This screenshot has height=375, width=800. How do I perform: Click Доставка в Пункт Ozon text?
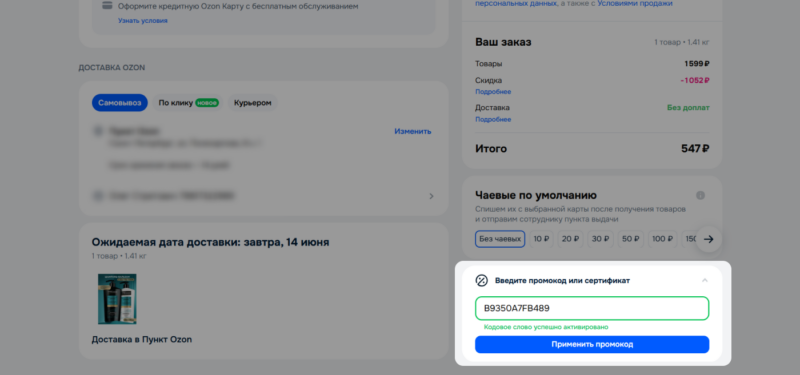point(142,339)
